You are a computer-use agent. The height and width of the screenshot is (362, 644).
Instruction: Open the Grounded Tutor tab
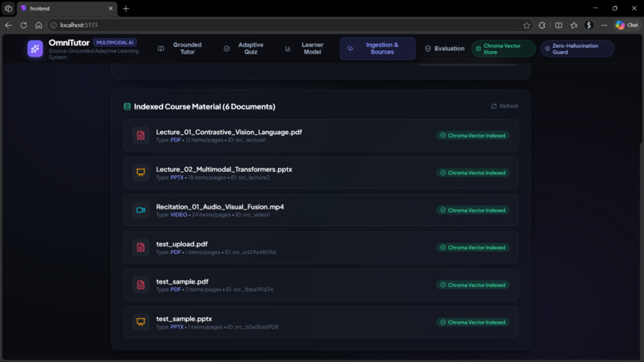click(x=181, y=49)
